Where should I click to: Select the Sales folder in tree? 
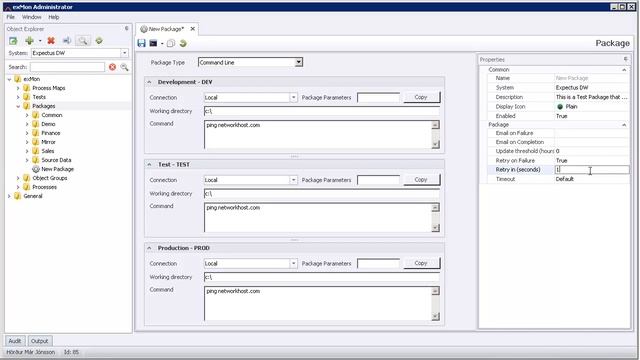pyautogui.click(x=48, y=151)
